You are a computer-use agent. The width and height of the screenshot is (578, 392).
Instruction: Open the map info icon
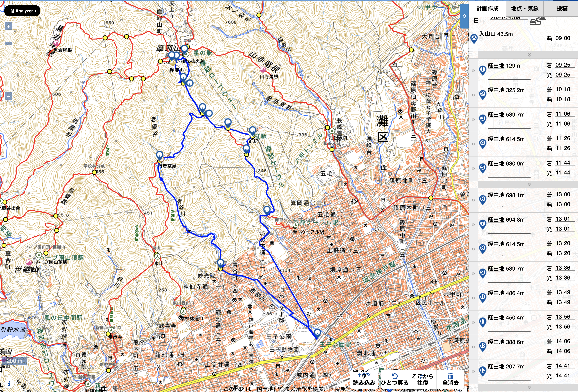click(x=9, y=384)
